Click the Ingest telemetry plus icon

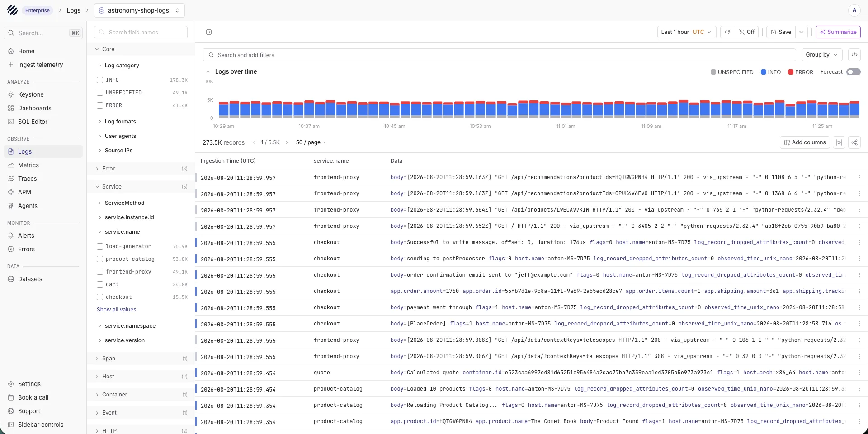11,65
